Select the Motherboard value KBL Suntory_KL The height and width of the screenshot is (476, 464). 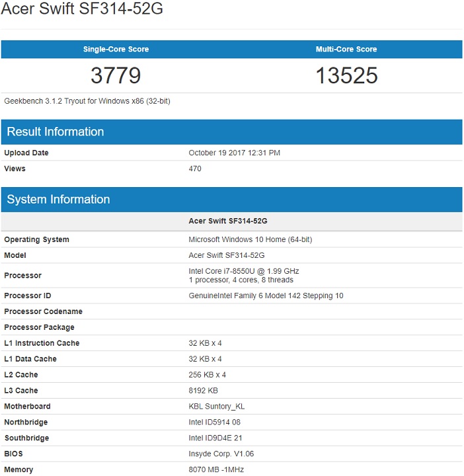[217, 407]
